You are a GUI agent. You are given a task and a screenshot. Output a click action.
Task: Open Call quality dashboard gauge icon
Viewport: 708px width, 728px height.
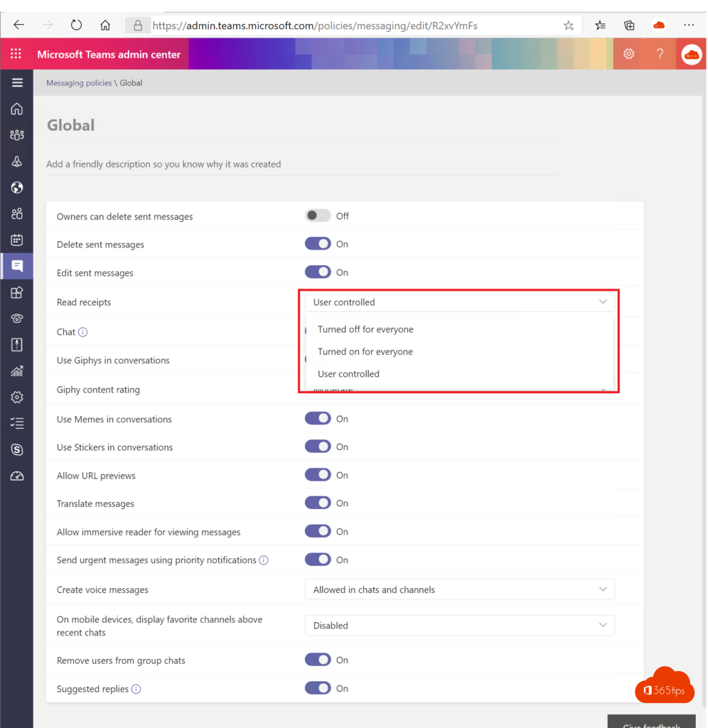click(17, 476)
